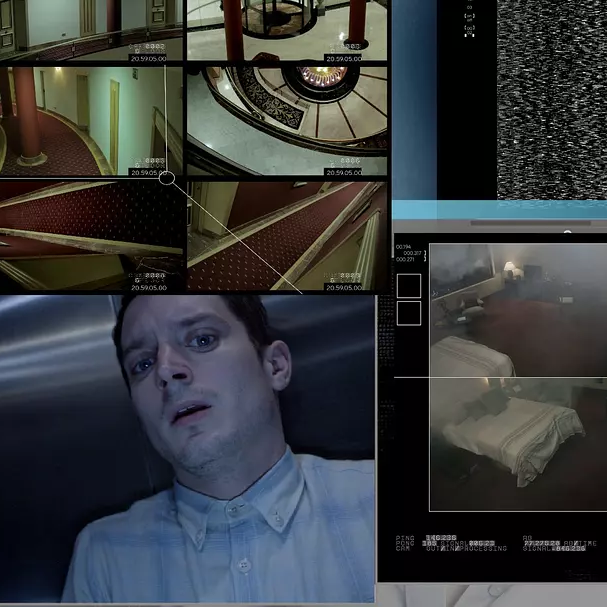Click the bracket indicators left of static window
The image size is (607, 607).
(x=470, y=19)
